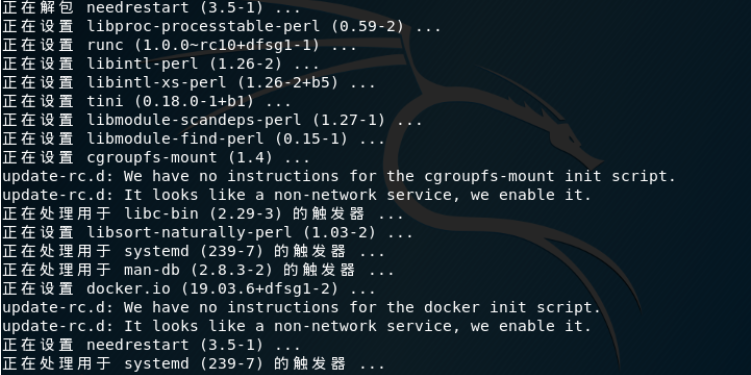Viewport: 751px width, 375px height.
Task: Click the docker init script message
Action: tap(301, 307)
